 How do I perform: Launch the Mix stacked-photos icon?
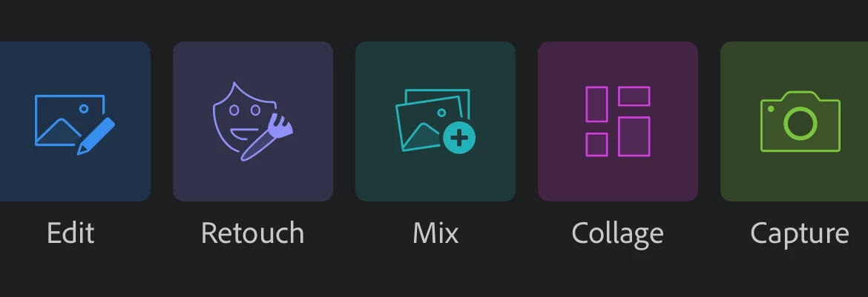pyautogui.click(x=435, y=121)
